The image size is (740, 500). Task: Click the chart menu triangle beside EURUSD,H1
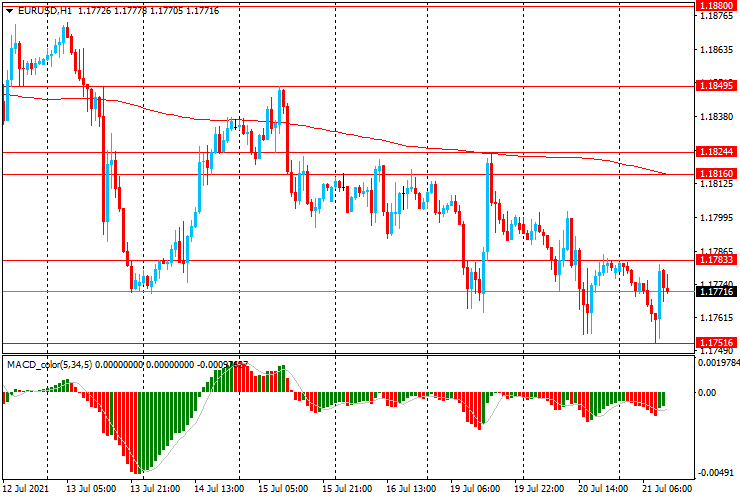9,11
